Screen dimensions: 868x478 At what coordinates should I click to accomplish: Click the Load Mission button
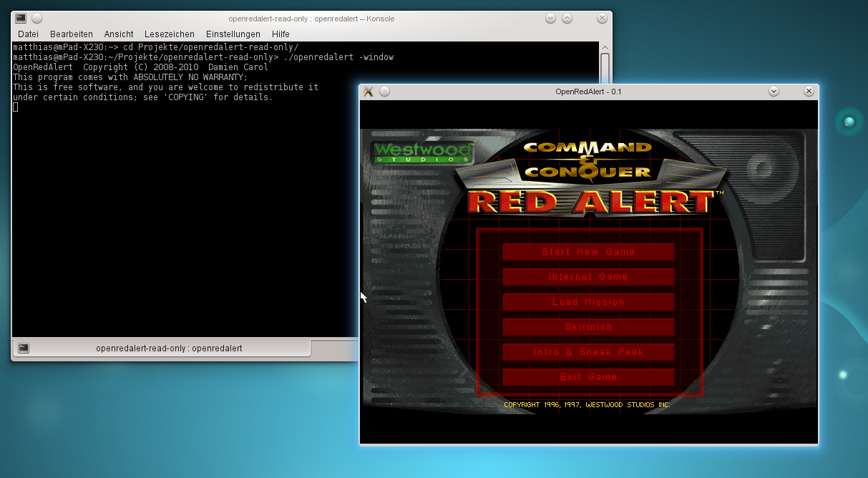click(589, 302)
